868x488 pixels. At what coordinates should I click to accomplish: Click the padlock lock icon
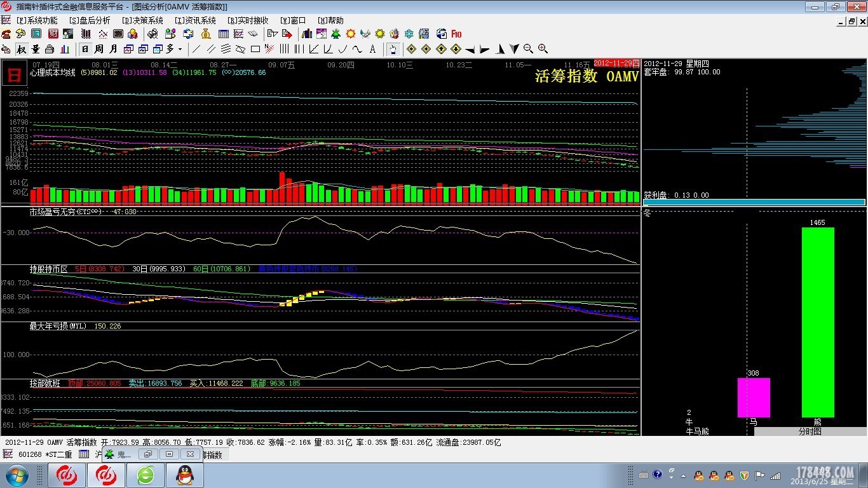click(x=49, y=49)
